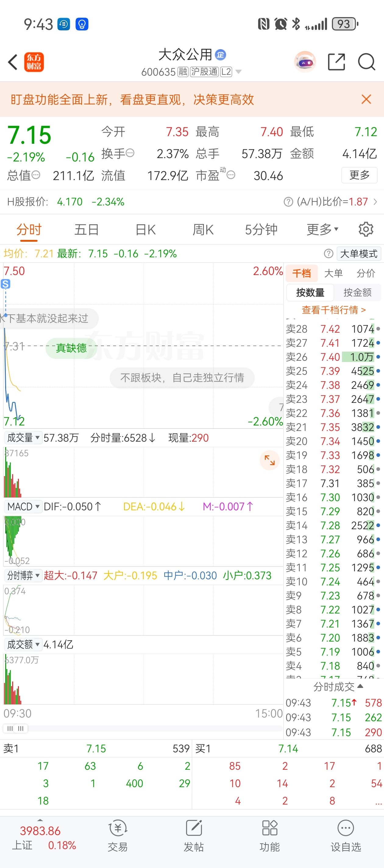
Task: Switch to the 大单 tab
Action: tap(333, 273)
